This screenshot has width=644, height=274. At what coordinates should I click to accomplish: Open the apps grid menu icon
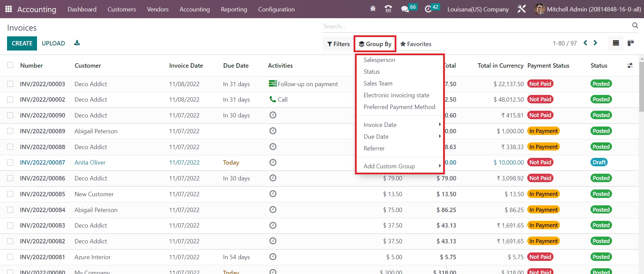coord(9,9)
